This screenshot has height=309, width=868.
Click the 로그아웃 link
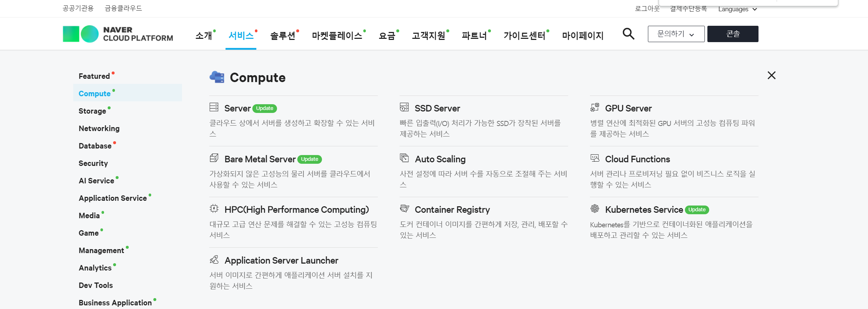click(647, 9)
